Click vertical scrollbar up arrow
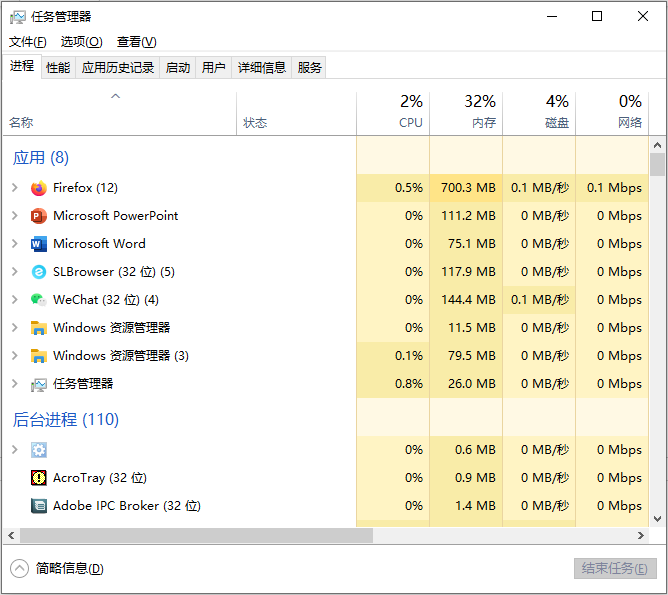The width and height of the screenshot is (668, 595). (x=657, y=145)
